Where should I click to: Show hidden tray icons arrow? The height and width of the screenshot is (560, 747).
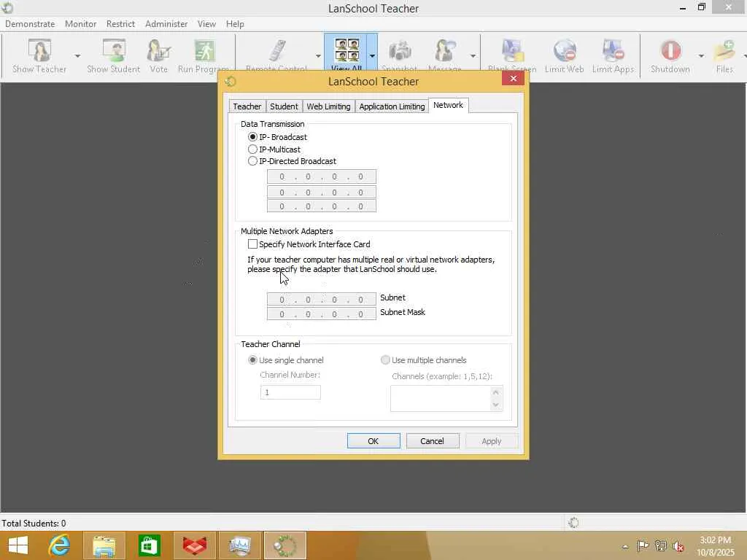(625, 547)
